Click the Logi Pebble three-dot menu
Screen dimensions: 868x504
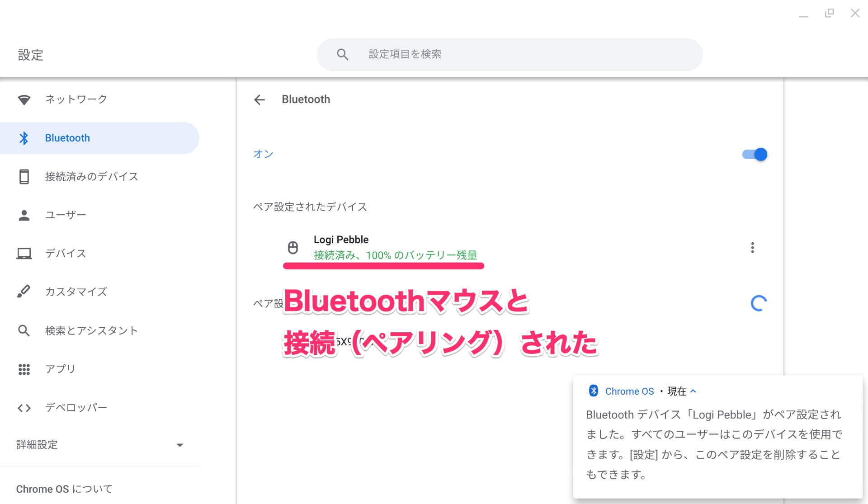pos(752,248)
